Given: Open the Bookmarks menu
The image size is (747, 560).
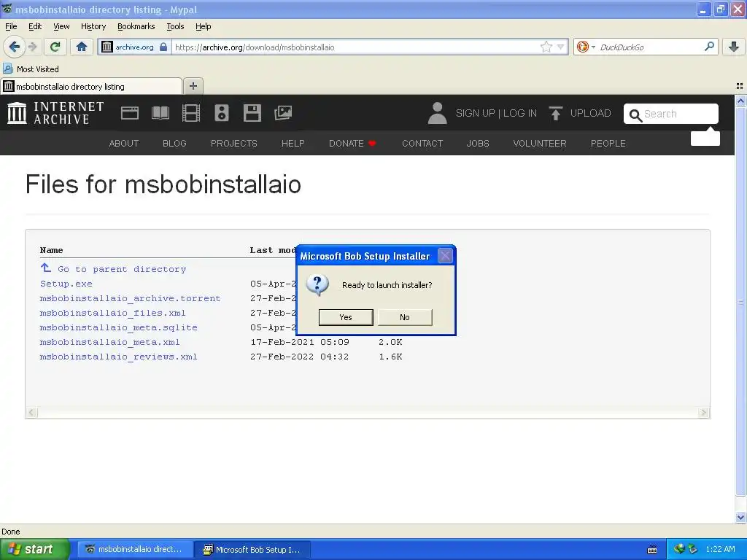Looking at the screenshot, I should pos(136,26).
